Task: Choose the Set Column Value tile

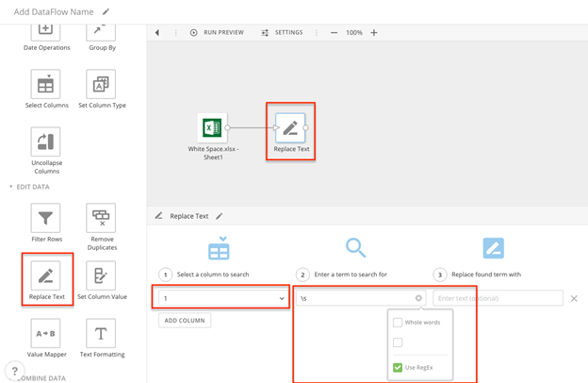Action: [x=101, y=275]
